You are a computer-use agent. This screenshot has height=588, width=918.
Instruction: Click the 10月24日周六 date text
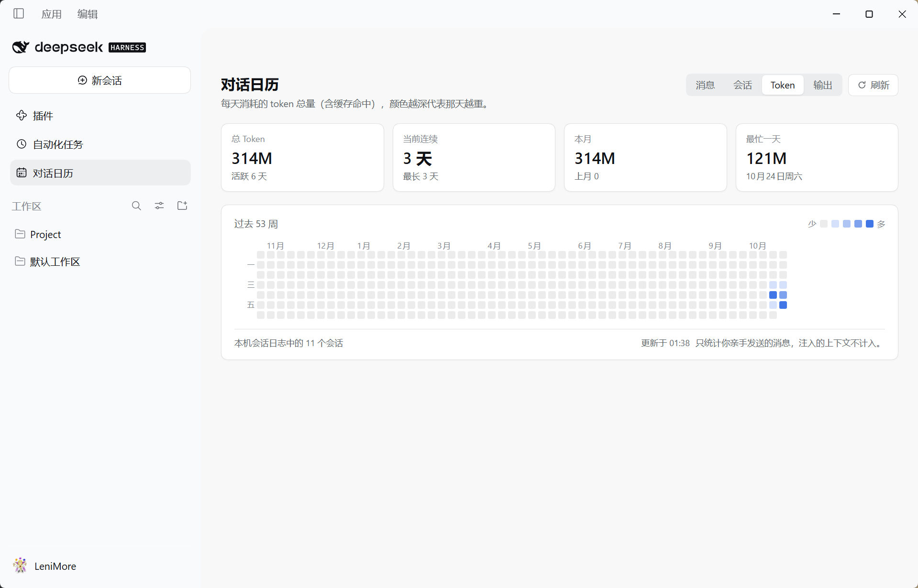[774, 176]
